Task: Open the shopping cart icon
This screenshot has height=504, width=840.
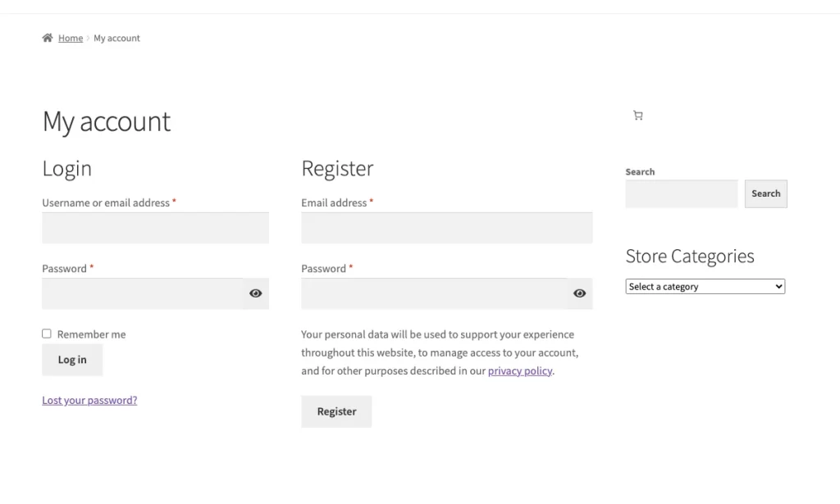Action: (x=638, y=116)
